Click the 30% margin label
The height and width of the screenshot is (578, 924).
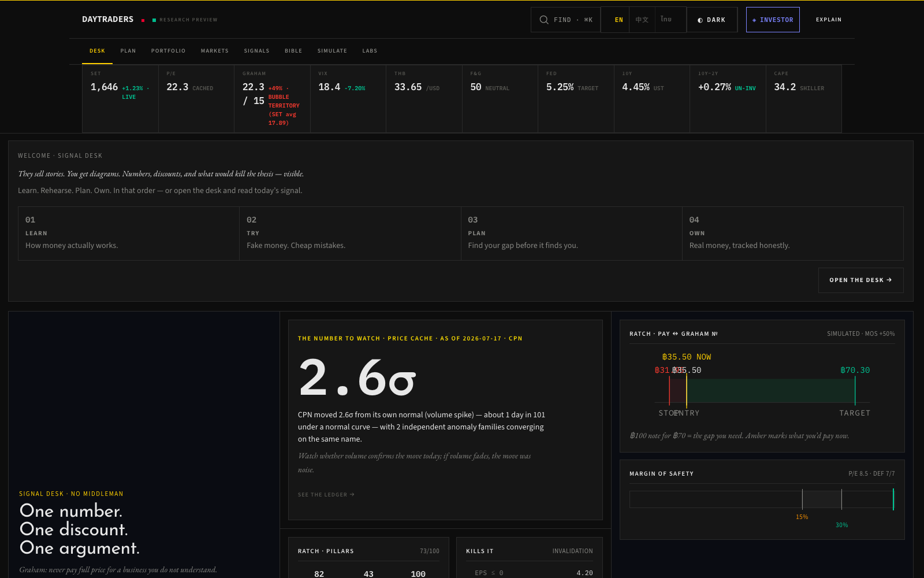point(842,525)
